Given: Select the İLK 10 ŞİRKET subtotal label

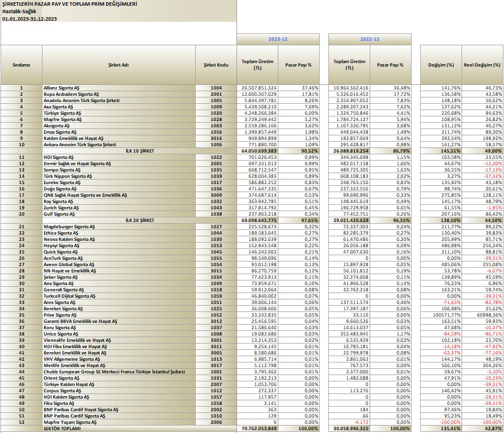Looking at the screenshot, I should (139, 151).
